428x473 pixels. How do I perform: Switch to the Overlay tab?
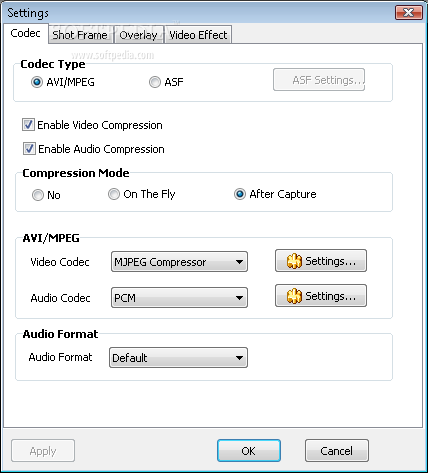pyautogui.click(x=138, y=35)
